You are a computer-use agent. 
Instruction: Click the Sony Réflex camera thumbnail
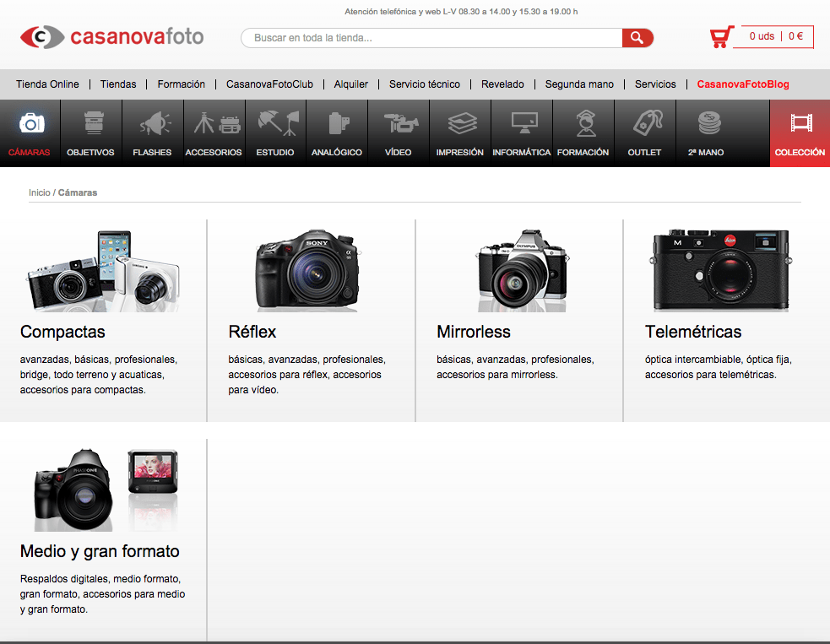(307, 270)
